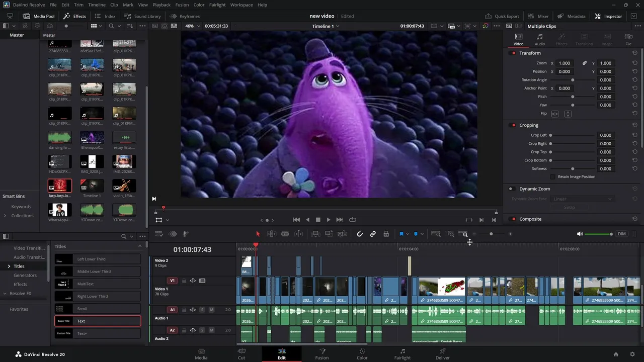The image size is (644, 362).
Task: Adjust the Crop Left slider
Action: click(x=573, y=135)
